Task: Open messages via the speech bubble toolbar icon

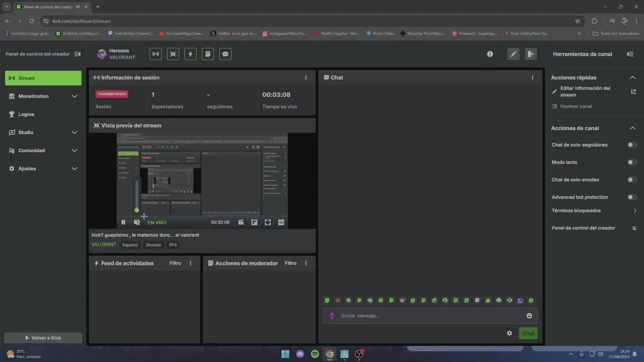Action: pos(225,54)
